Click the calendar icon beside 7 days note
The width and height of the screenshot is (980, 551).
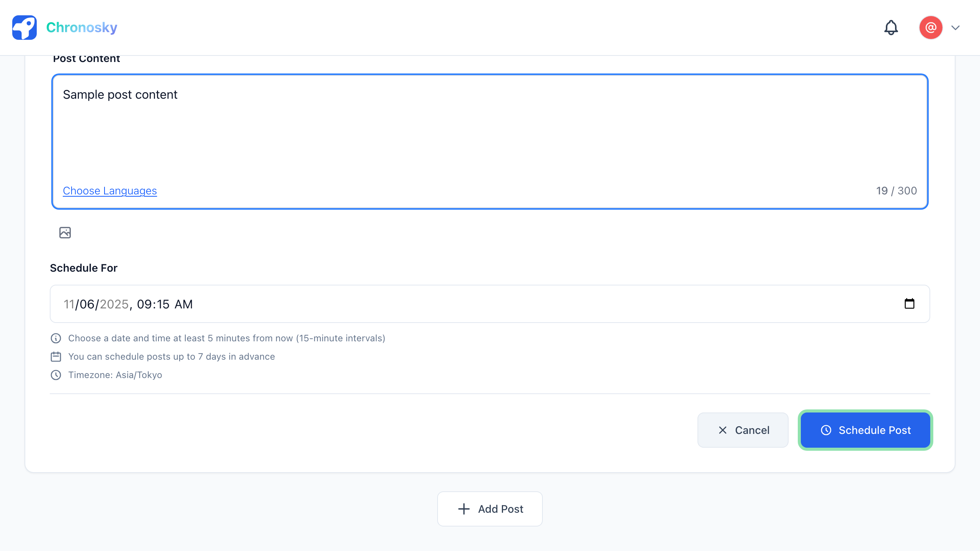pos(56,357)
